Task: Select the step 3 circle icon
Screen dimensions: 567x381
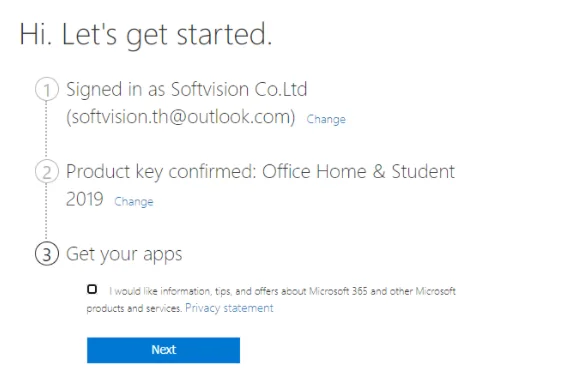Action: tap(47, 253)
